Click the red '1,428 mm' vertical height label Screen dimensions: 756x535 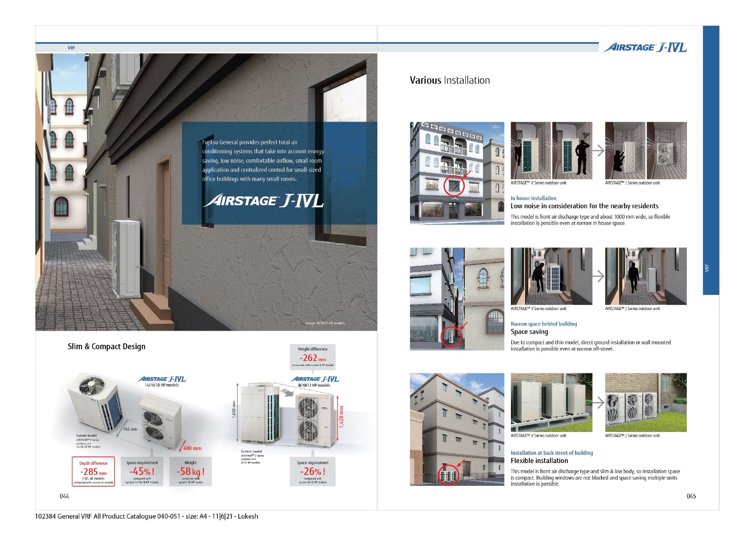pyautogui.click(x=342, y=416)
